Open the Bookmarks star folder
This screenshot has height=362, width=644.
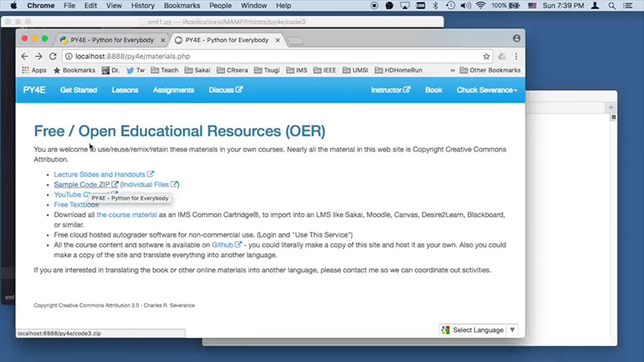click(x=74, y=70)
